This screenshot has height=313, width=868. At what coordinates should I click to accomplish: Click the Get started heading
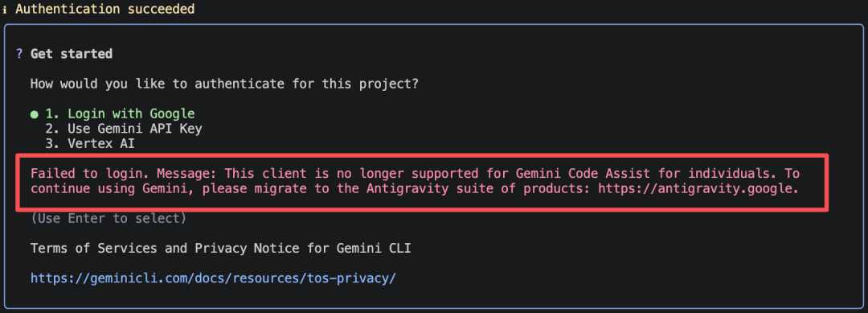72,54
